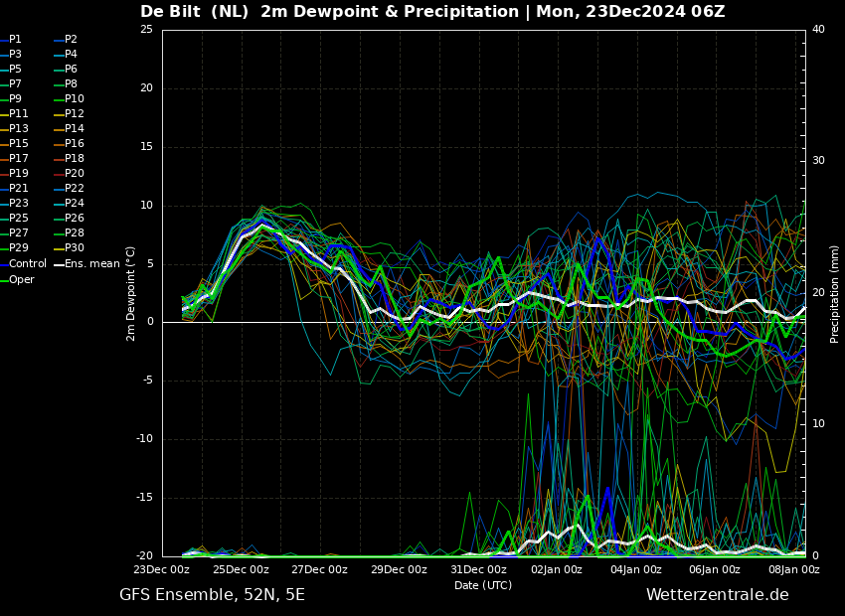845x616 pixels.
Task: Click the 31Dec 00z date tick label
Action: (x=478, y=569)
